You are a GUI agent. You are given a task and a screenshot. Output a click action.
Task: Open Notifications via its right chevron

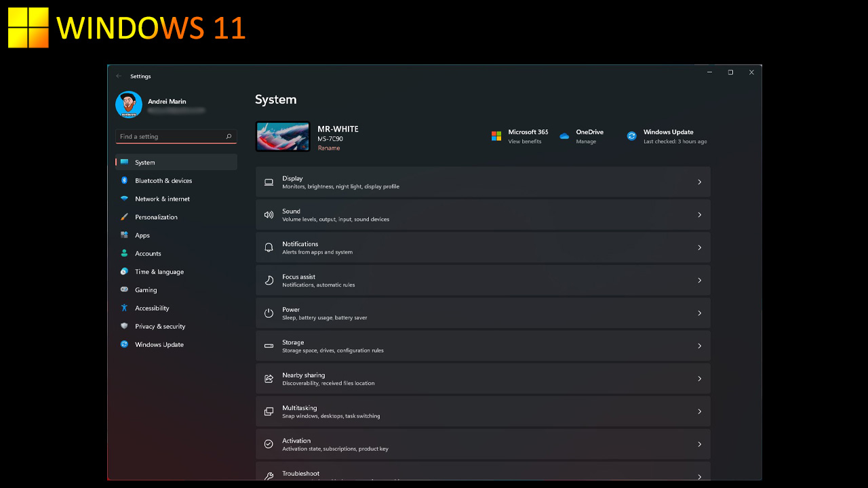tap(699, 247)
